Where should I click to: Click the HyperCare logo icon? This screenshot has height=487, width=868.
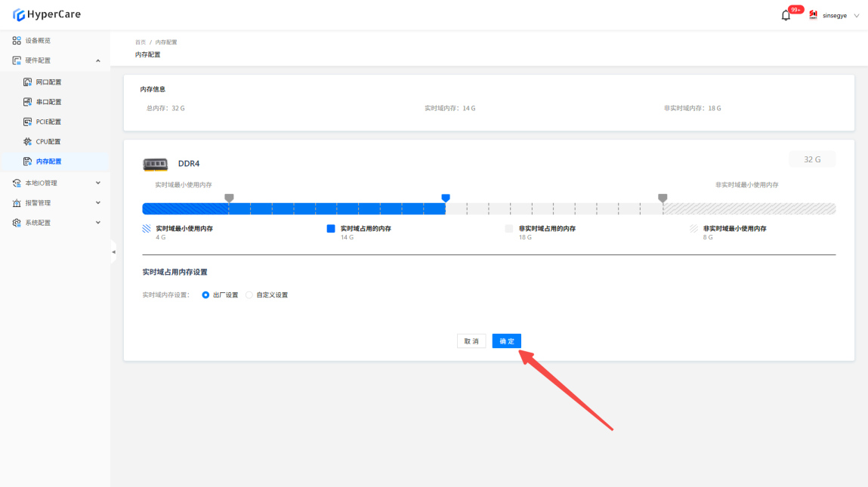tap(19, 15)
